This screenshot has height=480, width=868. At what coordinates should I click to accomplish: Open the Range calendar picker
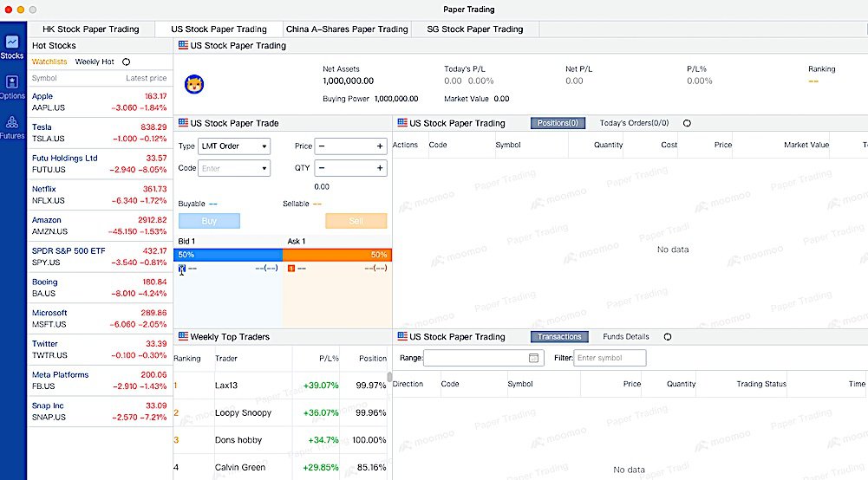tap(533, 359)
